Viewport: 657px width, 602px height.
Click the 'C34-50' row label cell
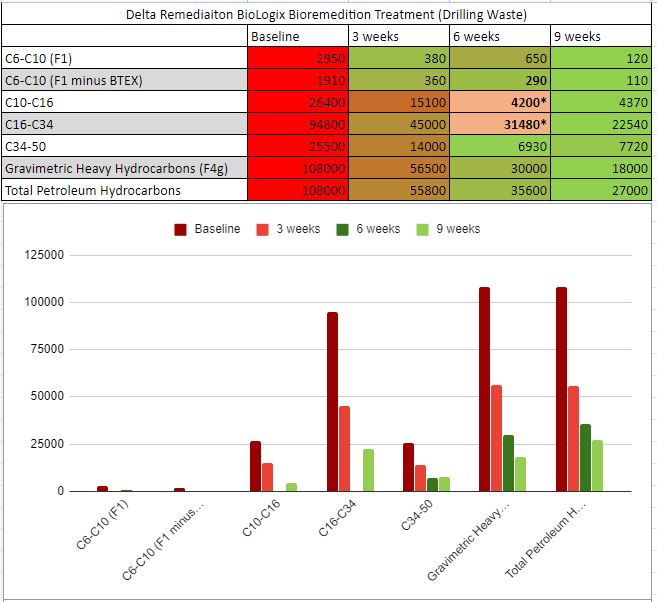pyautogui.click(x=124, y=146)
